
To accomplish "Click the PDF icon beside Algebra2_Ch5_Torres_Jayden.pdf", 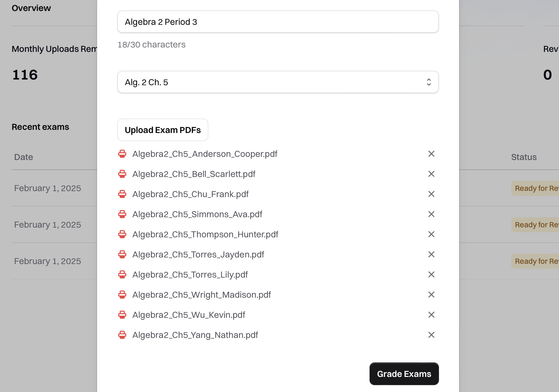I will pyautogui.click(x=122, y=254).
